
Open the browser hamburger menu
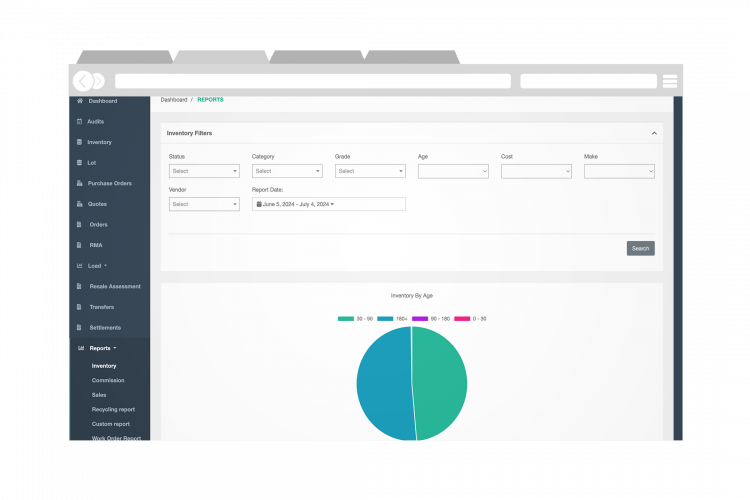coord(670,81)
